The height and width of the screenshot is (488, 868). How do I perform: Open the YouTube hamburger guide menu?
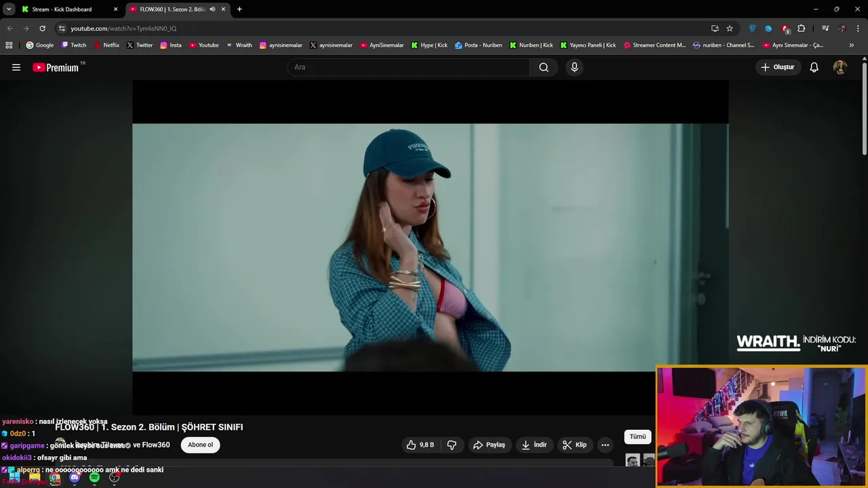16,67
